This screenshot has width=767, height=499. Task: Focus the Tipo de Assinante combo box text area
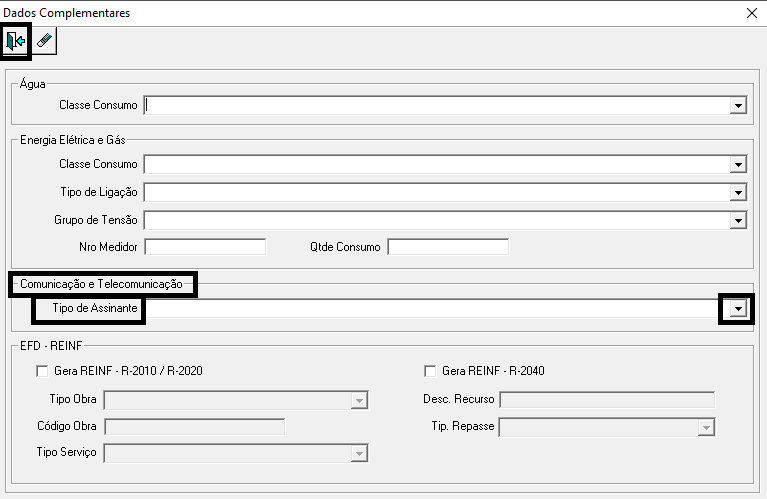pos(437,309)
